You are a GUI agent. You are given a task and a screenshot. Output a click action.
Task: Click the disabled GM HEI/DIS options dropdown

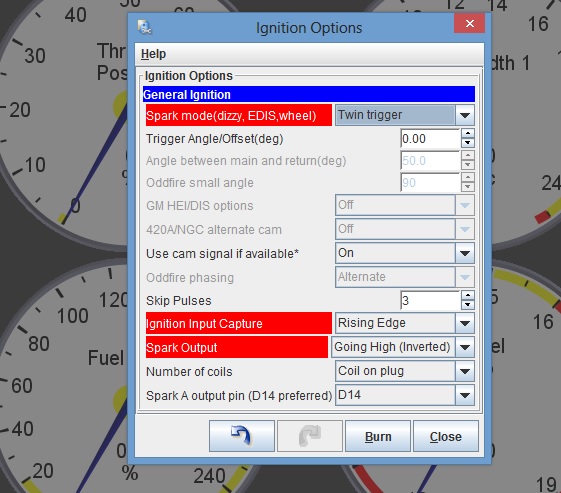405,205
